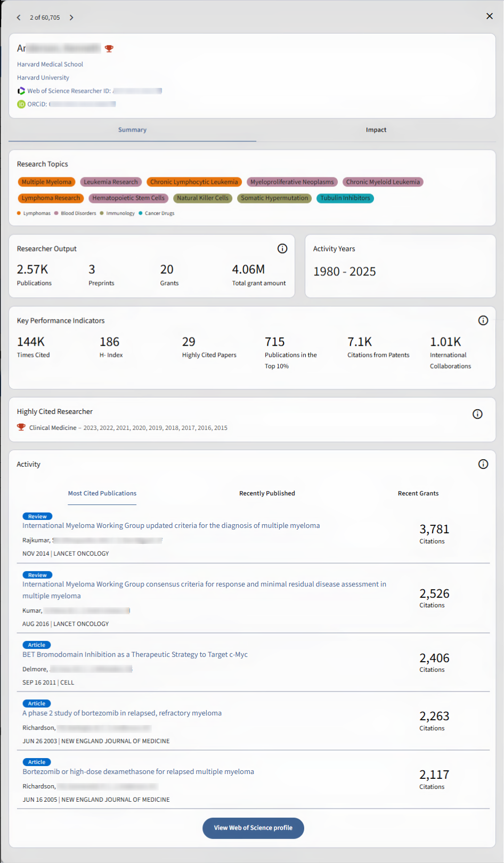The height and width of the screenshot is (863, 504).
Task: Show the Recently Published tab
Action: (267, 493)
